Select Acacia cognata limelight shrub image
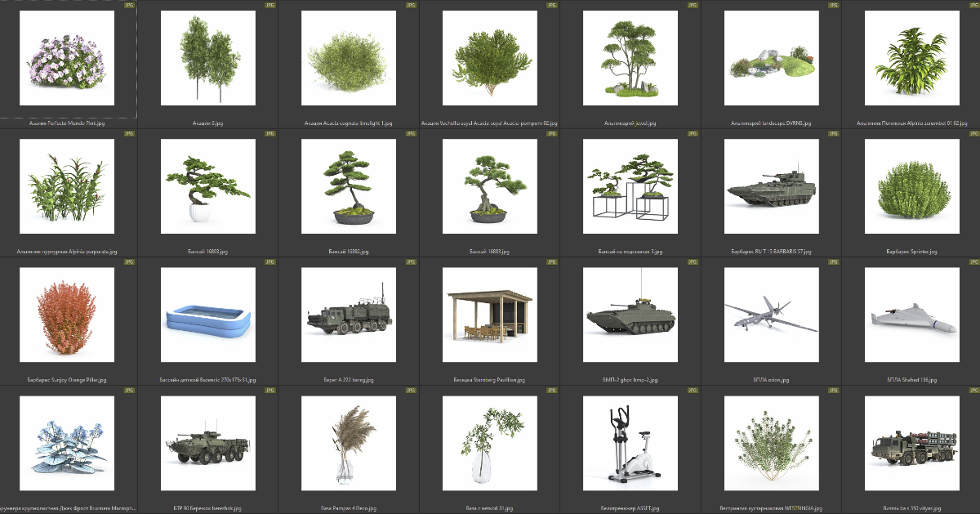The height and width of the screenshot is (514, 980). 349,58
